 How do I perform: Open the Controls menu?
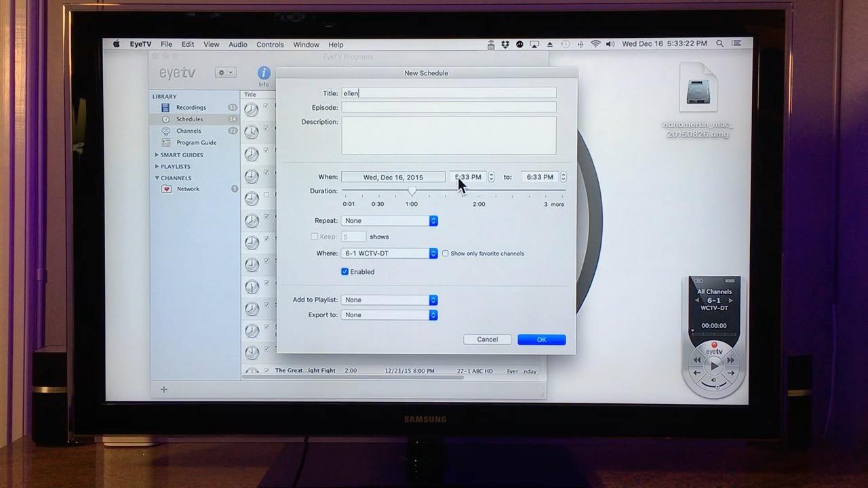coord(270,44)
